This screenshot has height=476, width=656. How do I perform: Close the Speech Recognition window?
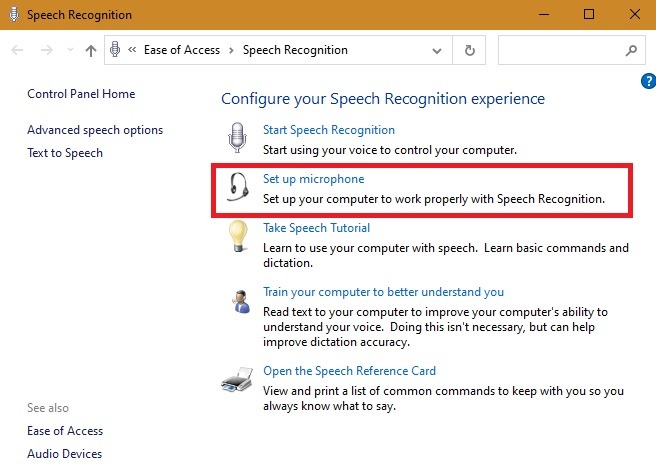(634, 14)
